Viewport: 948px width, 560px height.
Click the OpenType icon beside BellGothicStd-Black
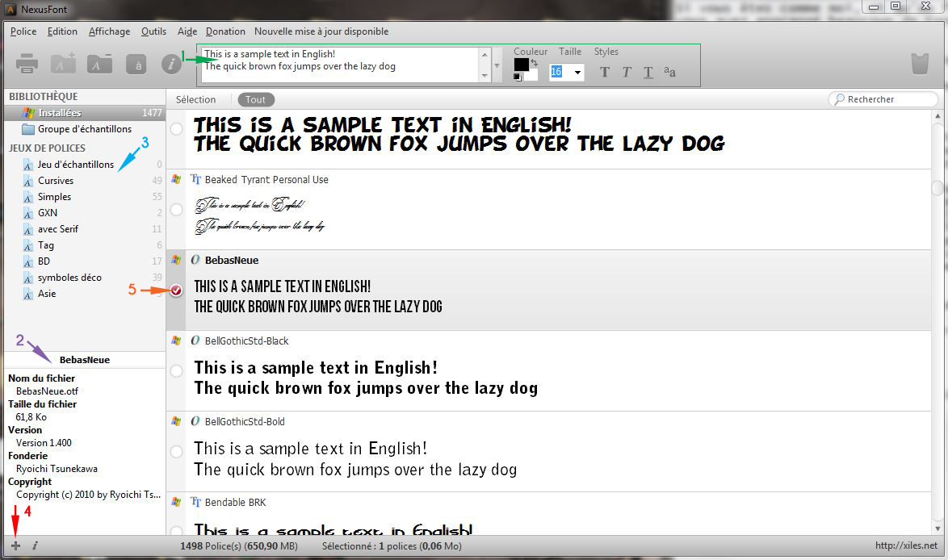(x=195, y=341)
